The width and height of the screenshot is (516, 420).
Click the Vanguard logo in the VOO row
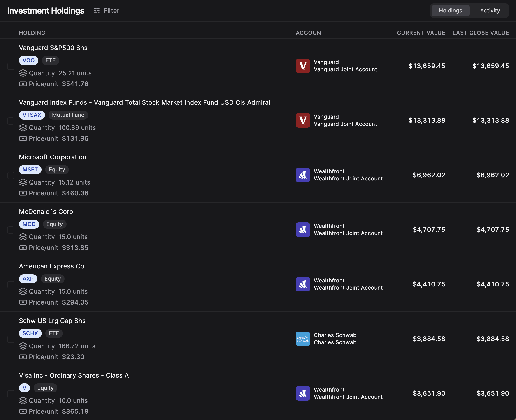[x=303, y=66]
